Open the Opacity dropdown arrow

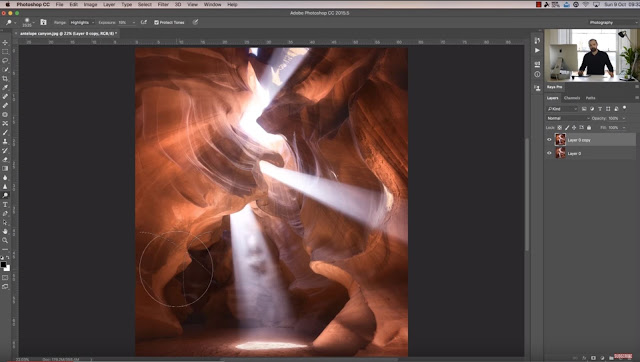point(624,118)
